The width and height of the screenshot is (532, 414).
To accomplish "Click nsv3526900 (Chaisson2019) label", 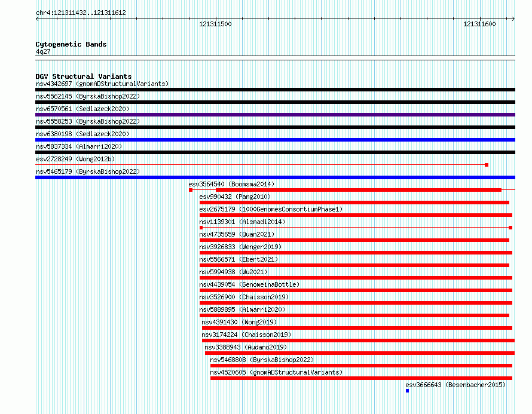I will point(244,297).
